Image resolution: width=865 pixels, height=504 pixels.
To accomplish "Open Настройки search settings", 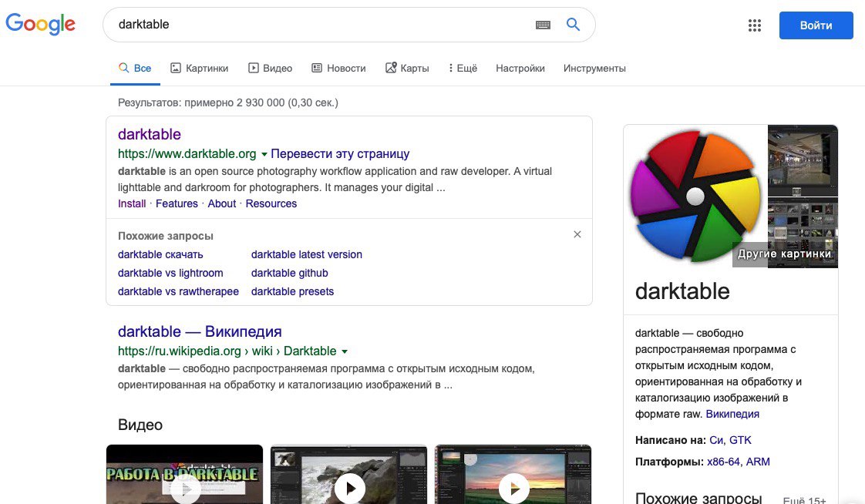I will click(x=520, y=69).
